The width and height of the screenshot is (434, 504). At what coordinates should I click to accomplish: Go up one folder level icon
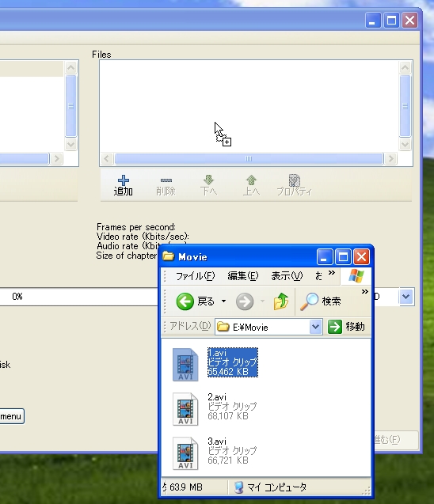click(280, 301)
